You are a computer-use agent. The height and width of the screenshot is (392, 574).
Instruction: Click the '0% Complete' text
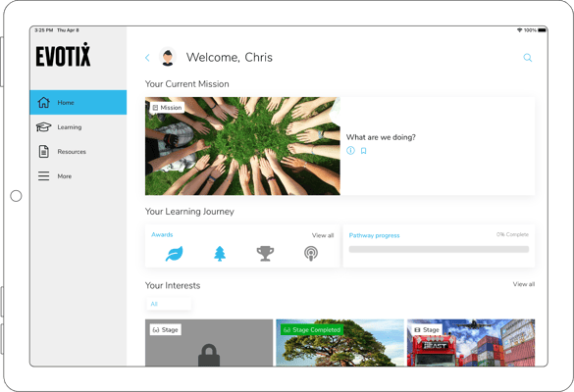(512, 234)
